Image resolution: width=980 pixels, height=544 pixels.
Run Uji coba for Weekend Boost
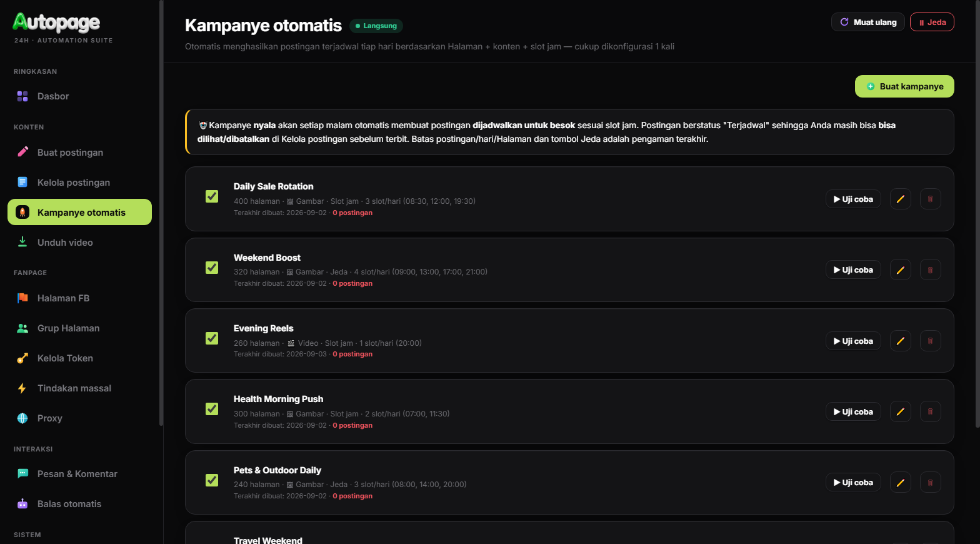coord(853,269)
